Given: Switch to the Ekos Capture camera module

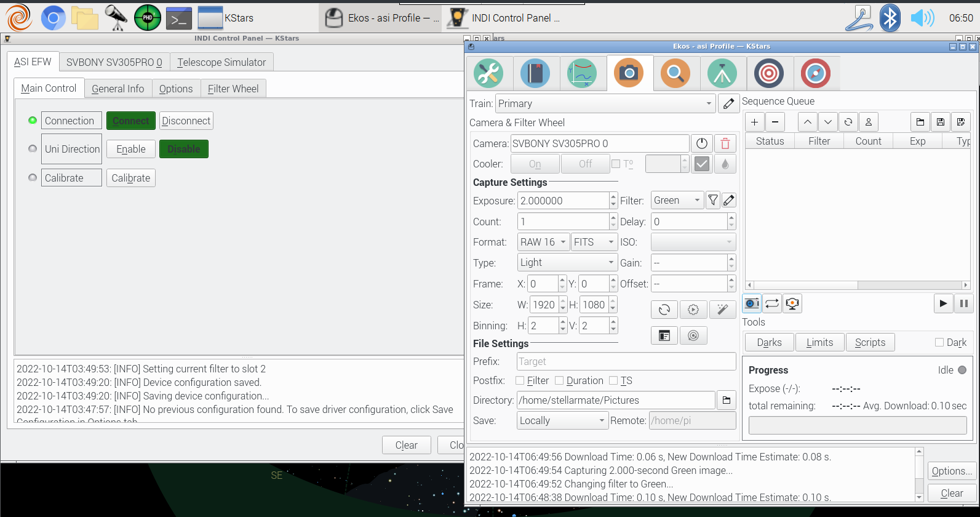Looking at the screenshot, I should click(x=629, y=73).
